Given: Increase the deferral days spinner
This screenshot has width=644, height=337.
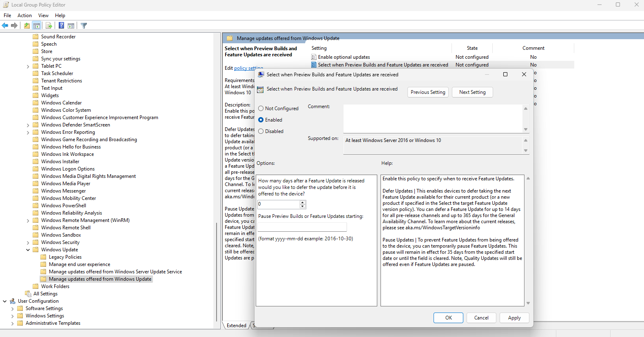Looking at the screenshot, I should 303,202.
